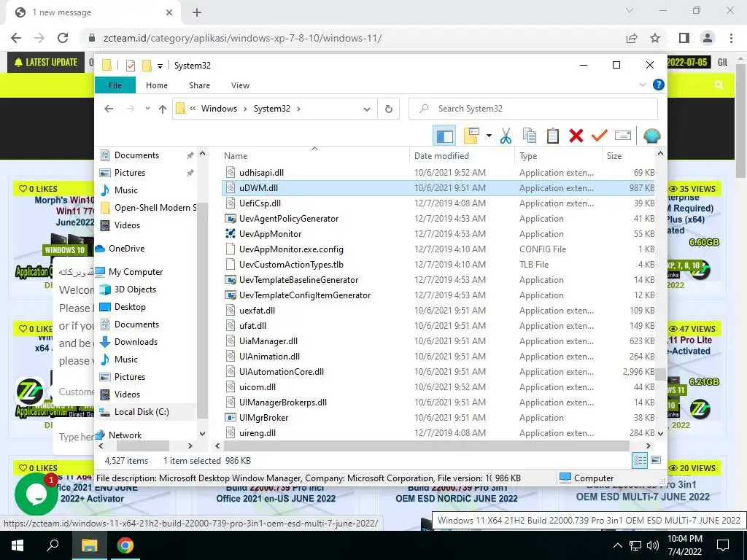
Task: Open Chrome profile avatar
Action: tap(708, 38)
